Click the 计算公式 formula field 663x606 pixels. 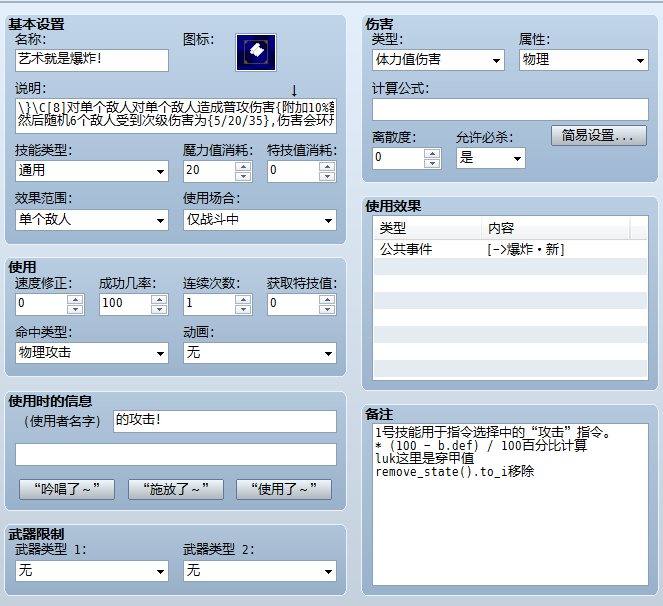(x=510, y=110)
